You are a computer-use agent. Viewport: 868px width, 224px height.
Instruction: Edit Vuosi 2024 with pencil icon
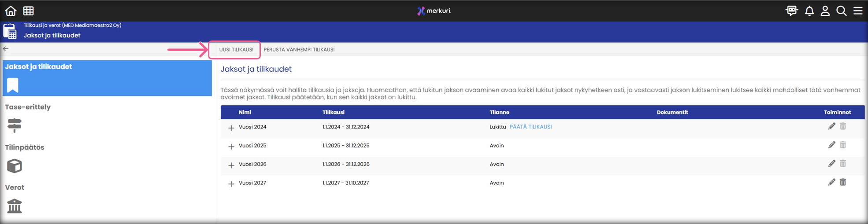tap(831, 127)
